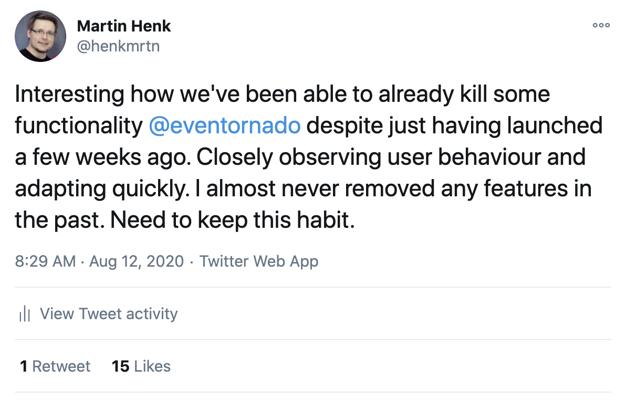
Task: Show who liked via Likes label
Action: tap(152, 366)
